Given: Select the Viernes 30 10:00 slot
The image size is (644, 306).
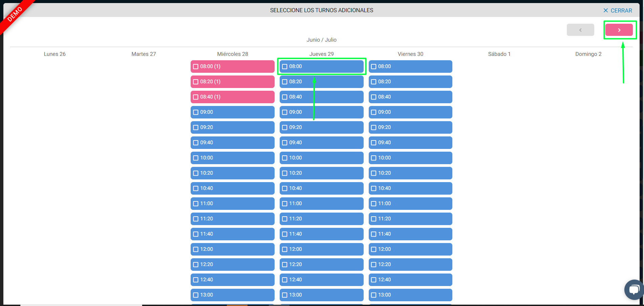Looking at the screenshot, I should 410,158.
